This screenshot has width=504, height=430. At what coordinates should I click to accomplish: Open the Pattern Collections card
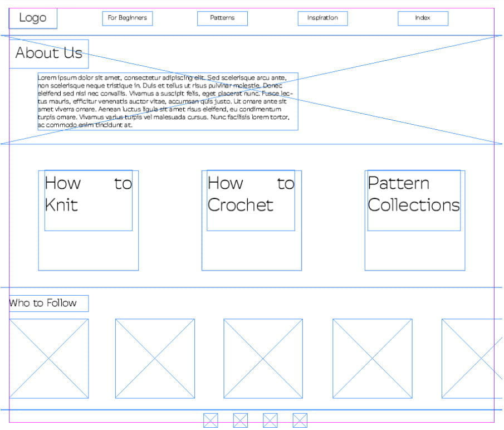[x=415, y=221]
